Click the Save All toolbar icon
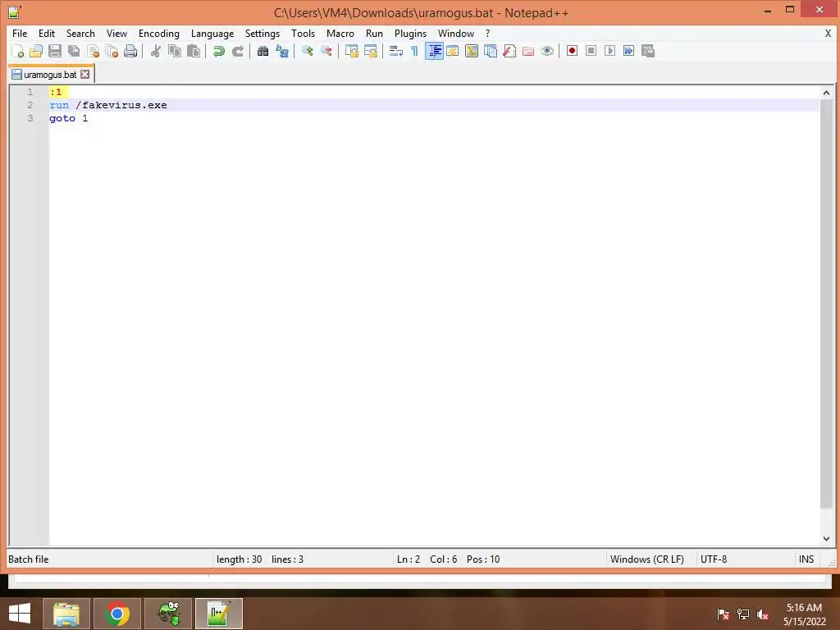Viewport: 840px width, 630px height. 74,51
